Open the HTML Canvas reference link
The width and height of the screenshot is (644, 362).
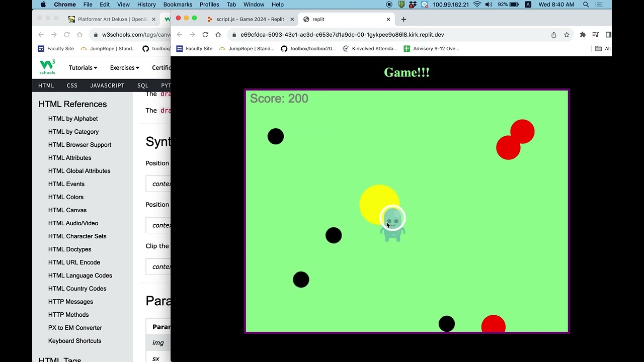(67, 210)
